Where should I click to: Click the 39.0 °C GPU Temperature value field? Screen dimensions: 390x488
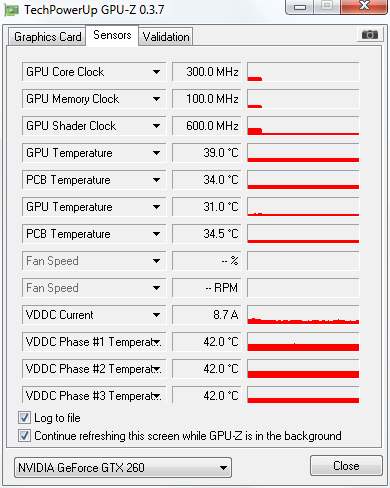(207, 153)
